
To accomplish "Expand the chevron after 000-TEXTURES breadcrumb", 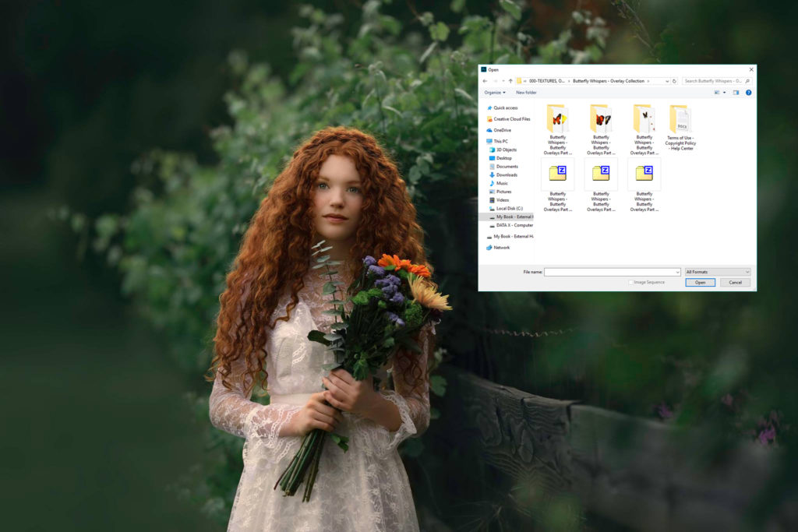I will pos(568,81).
